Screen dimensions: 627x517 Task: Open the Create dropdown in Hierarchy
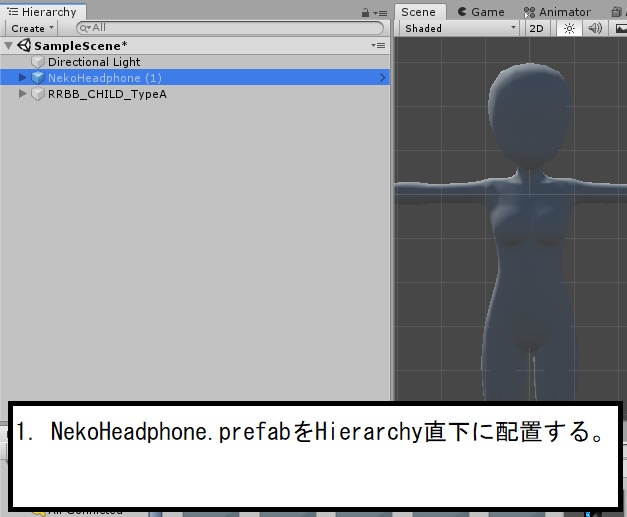click(32, 28)
